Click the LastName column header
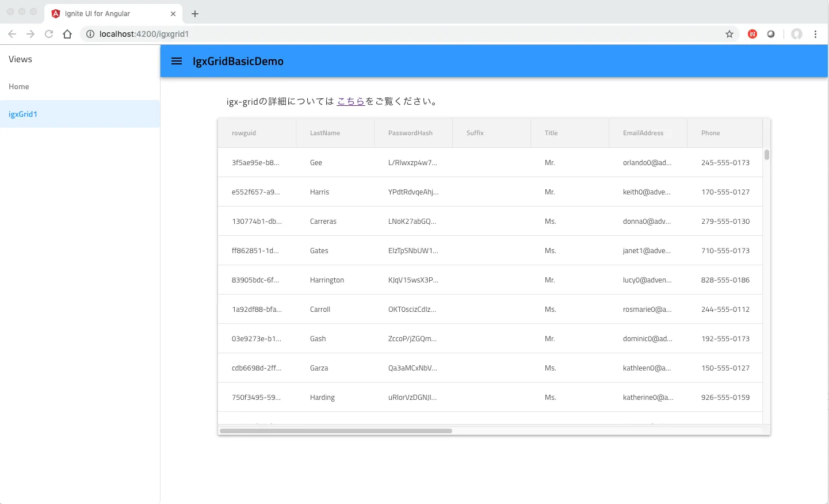 point(325,133)
